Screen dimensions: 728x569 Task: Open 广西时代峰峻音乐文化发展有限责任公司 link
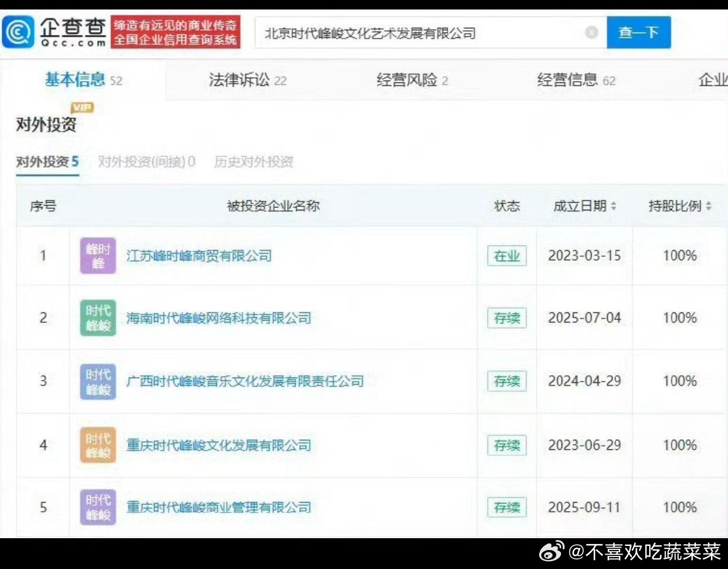click(x=245, y=381)
